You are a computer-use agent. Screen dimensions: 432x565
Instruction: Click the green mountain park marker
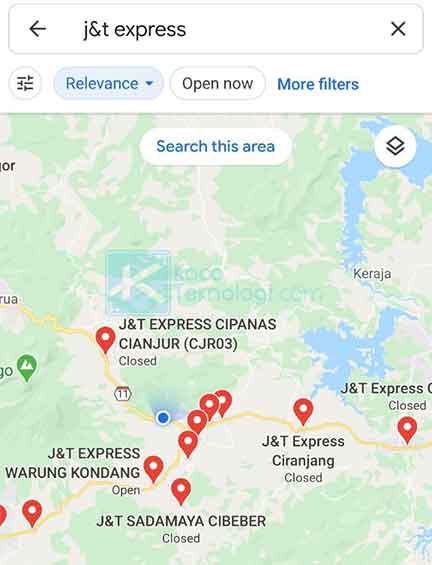(27, 368)
